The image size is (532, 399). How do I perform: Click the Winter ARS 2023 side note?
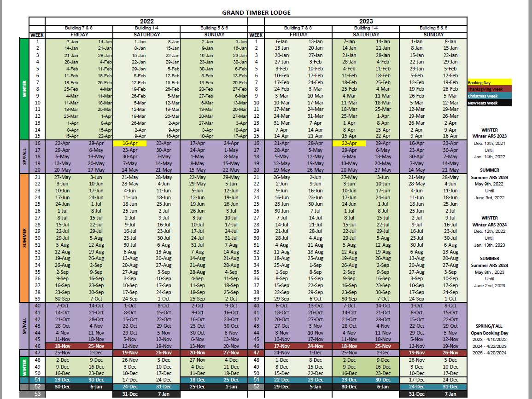[489, 136]
